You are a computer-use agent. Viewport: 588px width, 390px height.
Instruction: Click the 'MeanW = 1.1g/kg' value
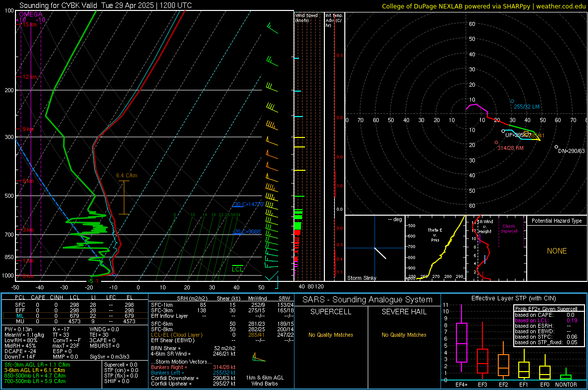point(24,335)
